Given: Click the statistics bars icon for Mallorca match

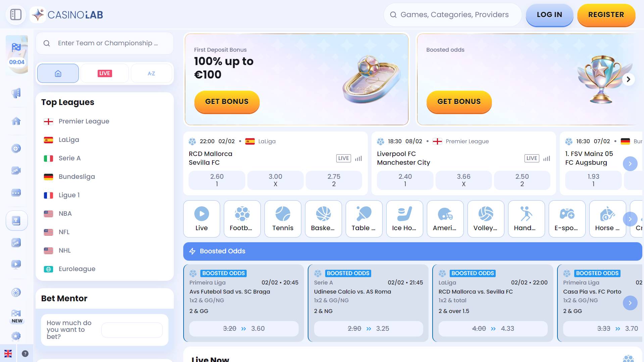Looking at the screenshot, I should [x=358, y=158].
